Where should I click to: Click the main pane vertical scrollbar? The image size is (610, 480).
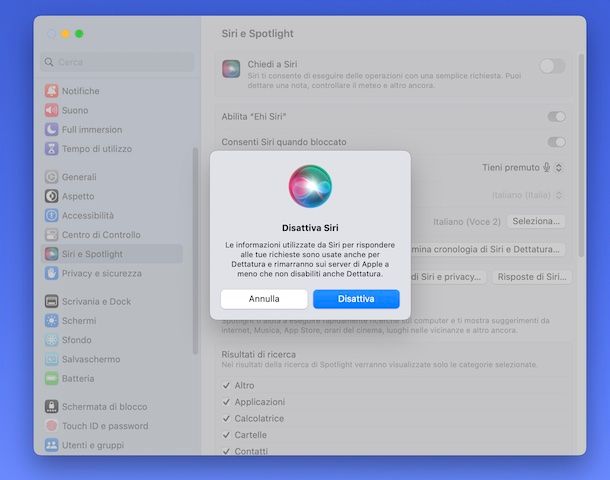pyautogui.click(x=581, y=156)
